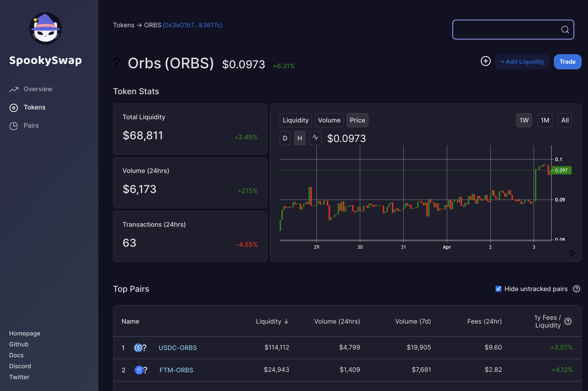
Task: Sort by Name column header
Action: 130,321
